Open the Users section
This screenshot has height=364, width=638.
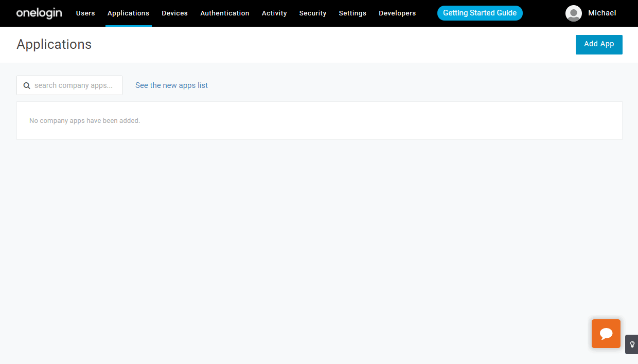(85, 13)
